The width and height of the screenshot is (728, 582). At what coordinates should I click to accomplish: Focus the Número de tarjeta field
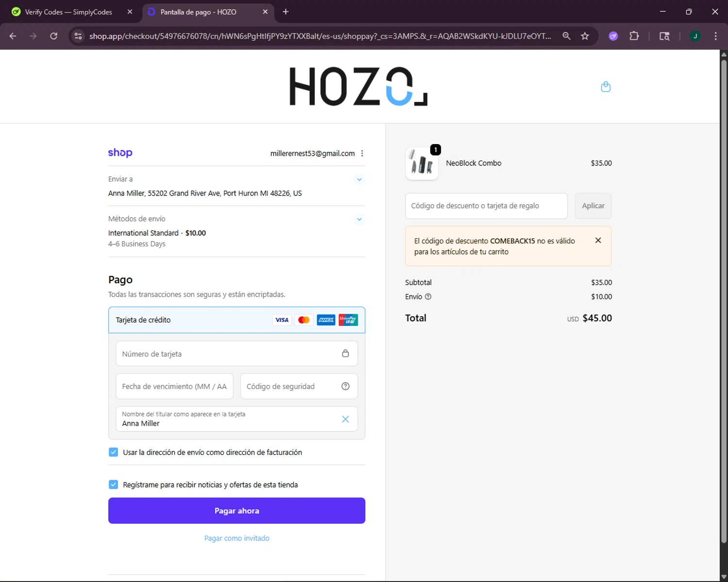click(x=237, y=354)
